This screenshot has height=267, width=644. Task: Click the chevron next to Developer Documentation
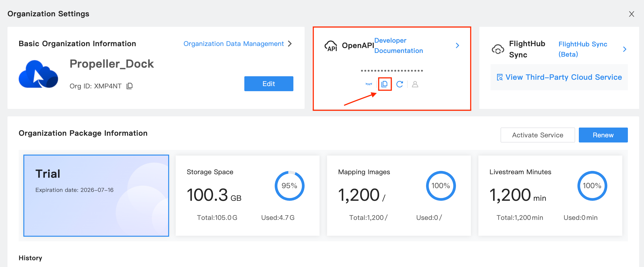pos(457,45)
